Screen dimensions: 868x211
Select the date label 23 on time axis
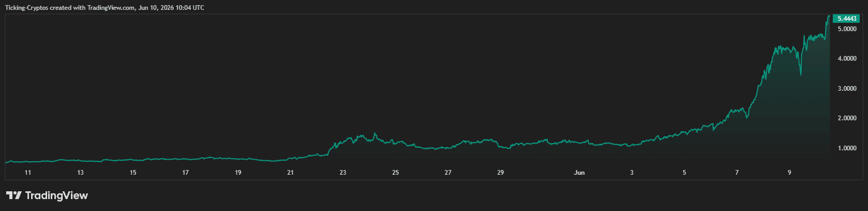click(x=343, y=173)
